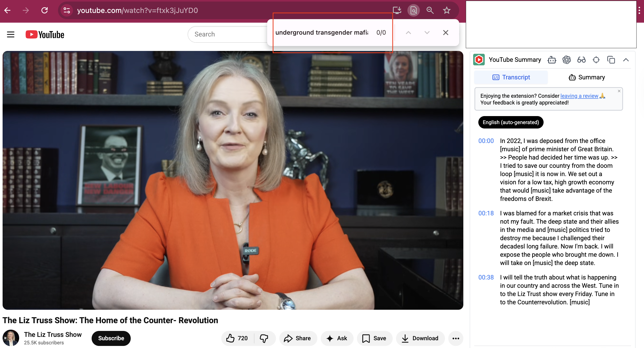Dislike the video with thumbs down
This screenshot has width=644, height=348.
click(x=264, y=338)
